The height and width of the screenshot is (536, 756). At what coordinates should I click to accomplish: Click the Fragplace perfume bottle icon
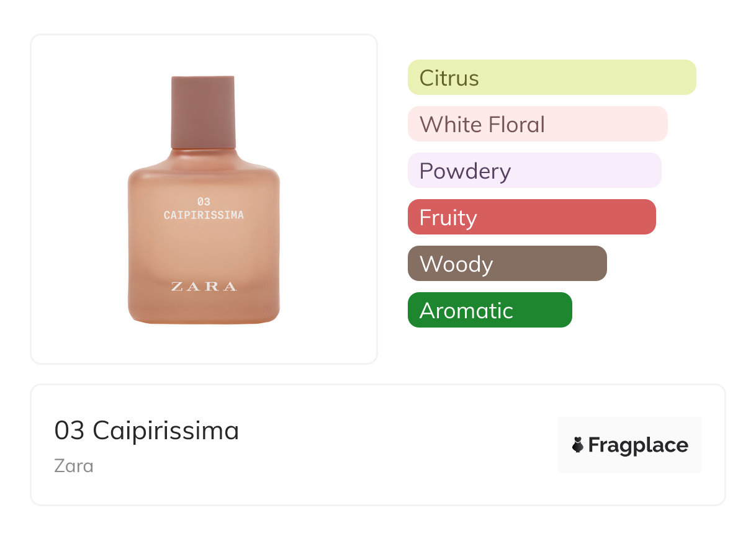pyautogui.click(x=578, y=445)
